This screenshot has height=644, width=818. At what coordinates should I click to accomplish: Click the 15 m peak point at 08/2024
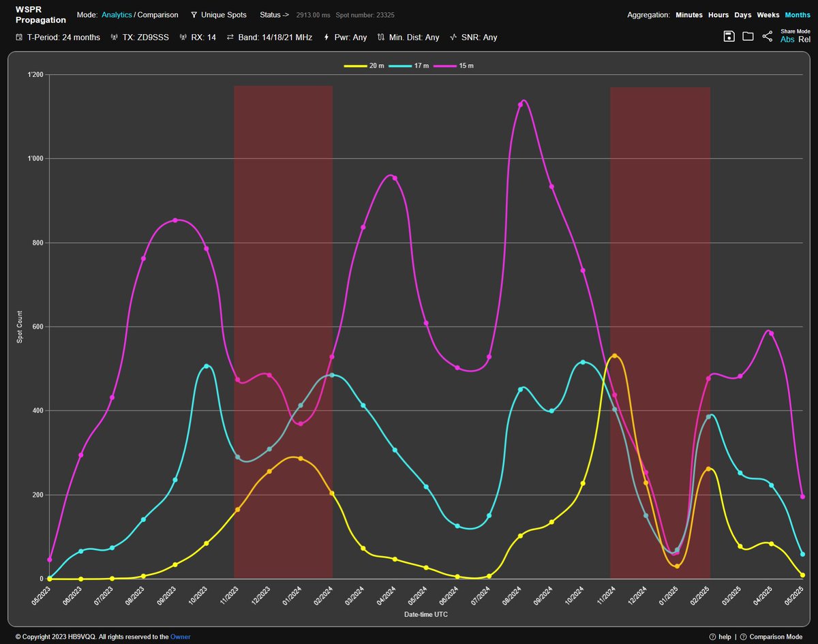(x=520, y=104)
